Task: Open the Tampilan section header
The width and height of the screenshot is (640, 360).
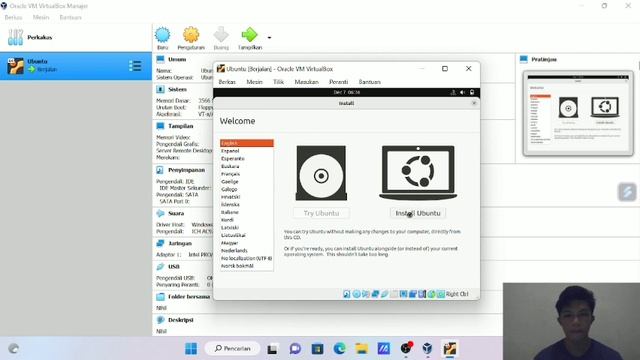Action: (180, 126)
